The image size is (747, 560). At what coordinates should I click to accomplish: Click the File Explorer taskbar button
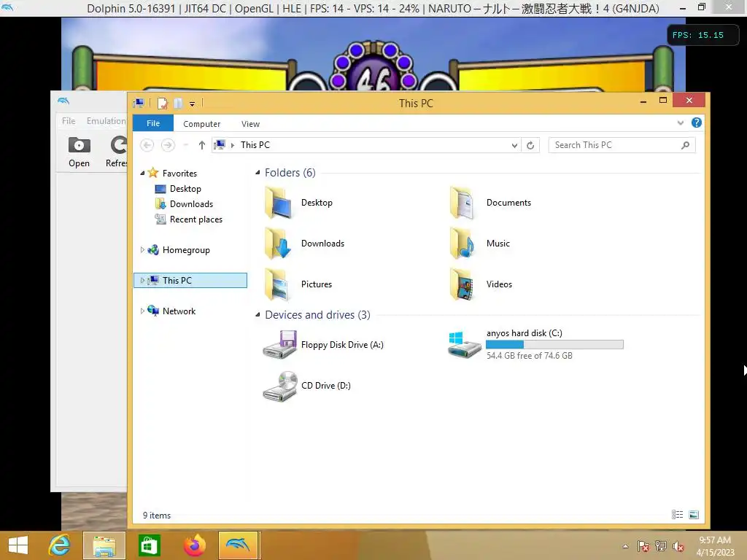(104, 545)
